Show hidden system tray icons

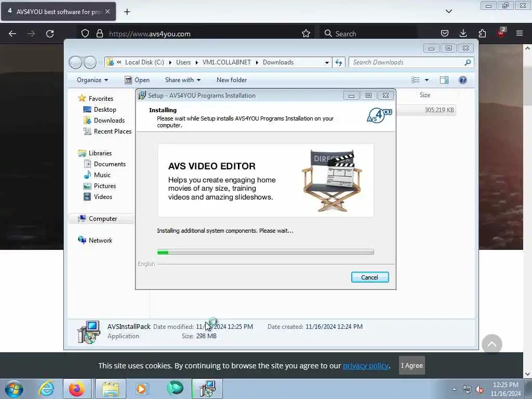point(454,389)
